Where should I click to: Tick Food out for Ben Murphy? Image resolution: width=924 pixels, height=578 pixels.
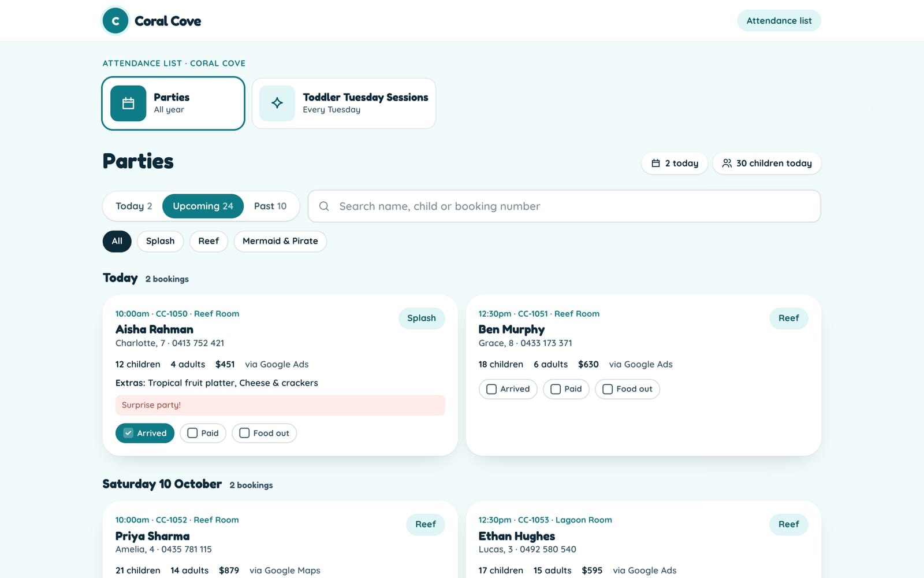[x=628, y=389]
